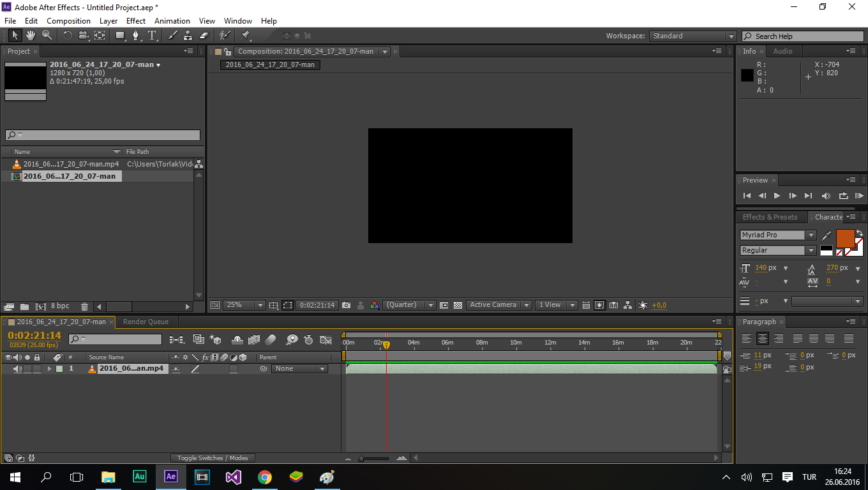Select the Eraser tool
Screen dimensions: 868x490
[x=204, y=36]
